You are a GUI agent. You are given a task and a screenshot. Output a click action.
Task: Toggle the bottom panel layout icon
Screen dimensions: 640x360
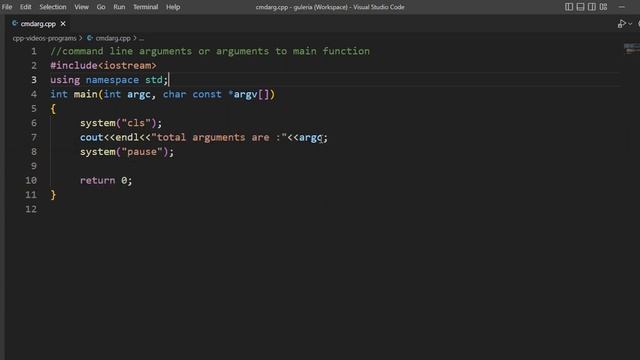580,7
